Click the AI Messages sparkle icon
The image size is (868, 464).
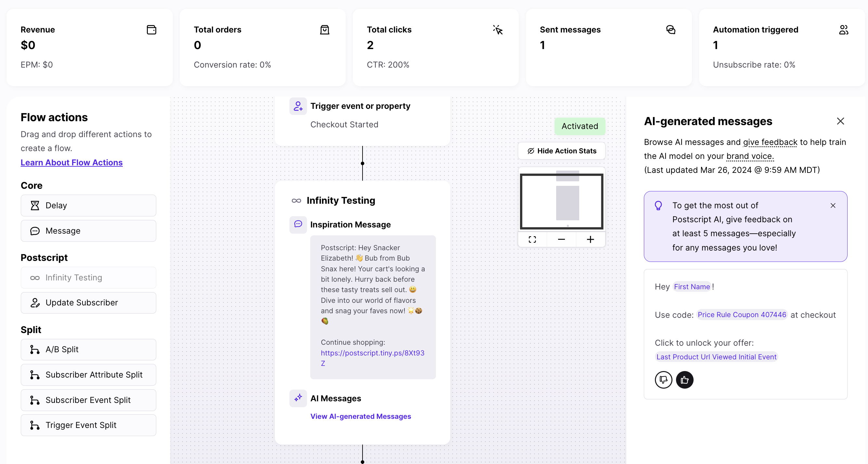[x=298, y=398]
